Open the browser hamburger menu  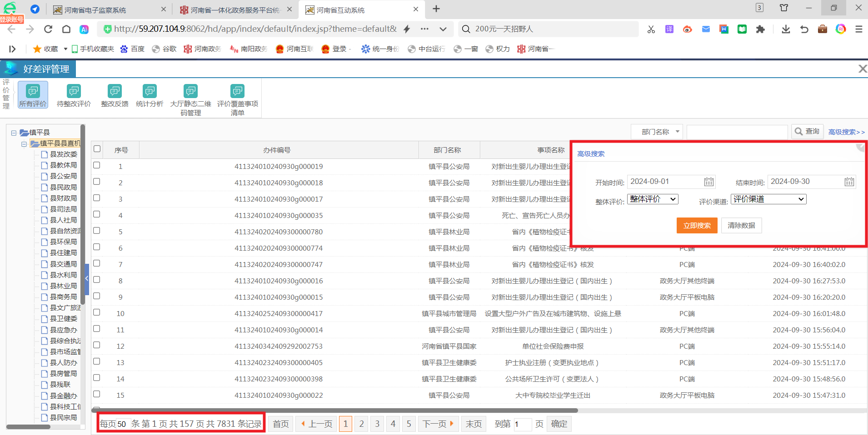(x=859, y=29)
